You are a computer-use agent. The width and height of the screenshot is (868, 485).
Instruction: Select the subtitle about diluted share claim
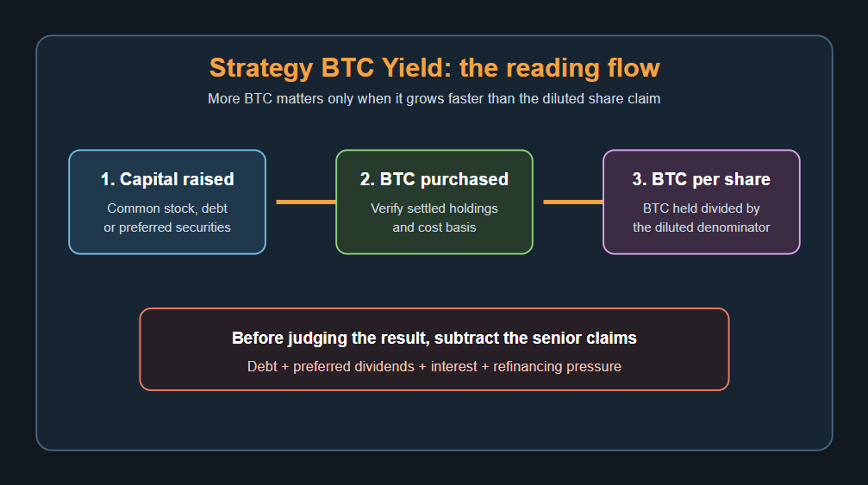tap(434, 98)
